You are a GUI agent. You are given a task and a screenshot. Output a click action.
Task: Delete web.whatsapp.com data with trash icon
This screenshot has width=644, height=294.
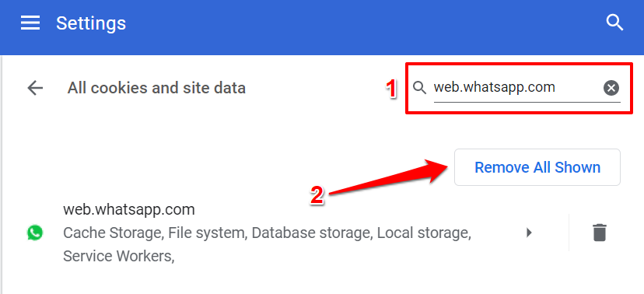[599, 233]
